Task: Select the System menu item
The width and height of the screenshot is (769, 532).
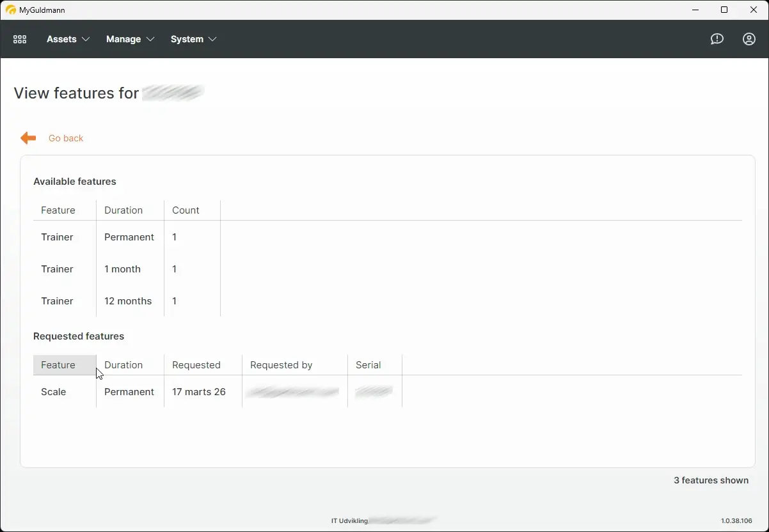Action: click(x=188, y=39)
